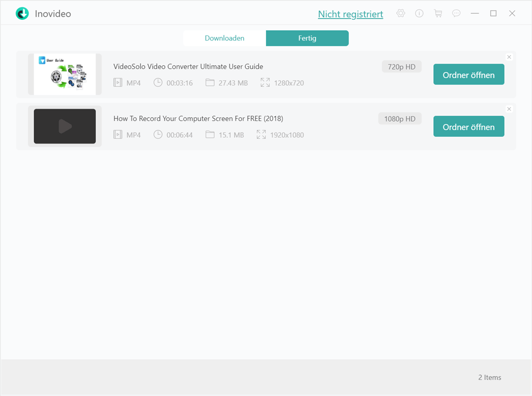Minimize the Inovideo window
This screenshot has height=396, width=532.
coord(475,13)
